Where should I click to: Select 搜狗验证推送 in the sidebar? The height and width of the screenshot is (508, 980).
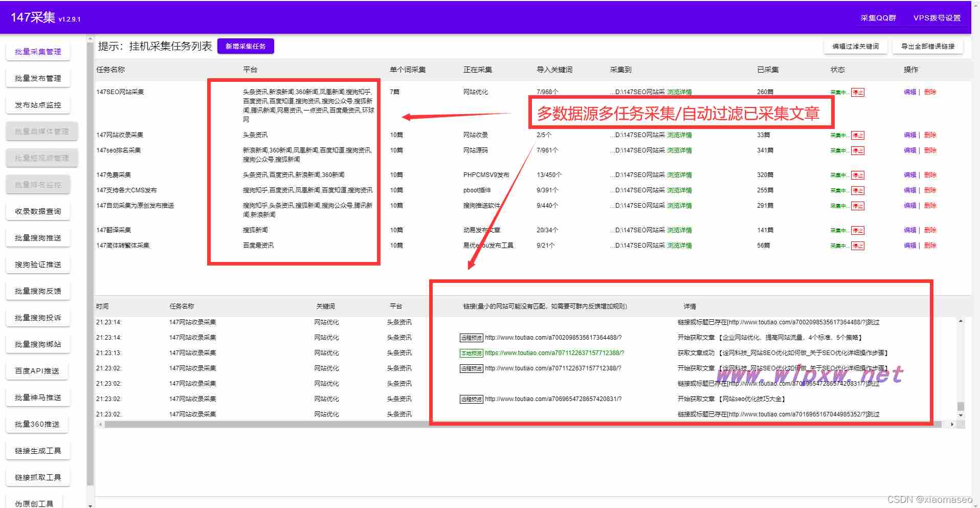(x=38, y=264)
